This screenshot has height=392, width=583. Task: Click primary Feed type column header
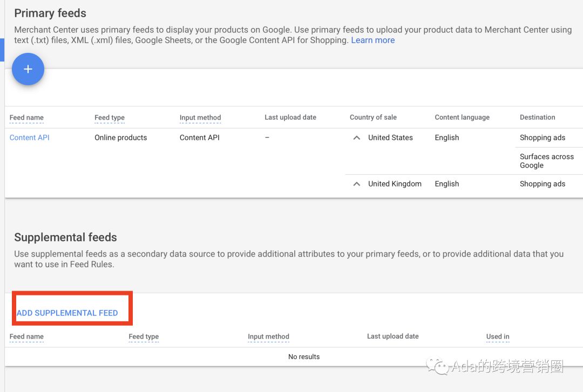(110, 118)
